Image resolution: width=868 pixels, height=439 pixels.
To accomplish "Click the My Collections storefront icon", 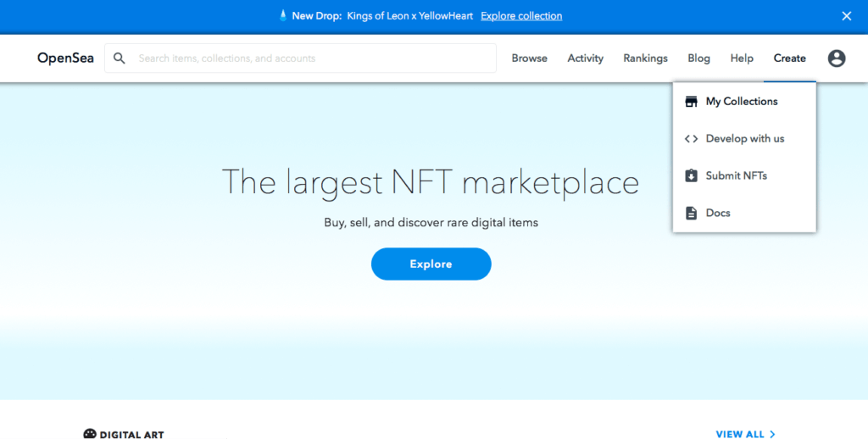I will [691, 102].
